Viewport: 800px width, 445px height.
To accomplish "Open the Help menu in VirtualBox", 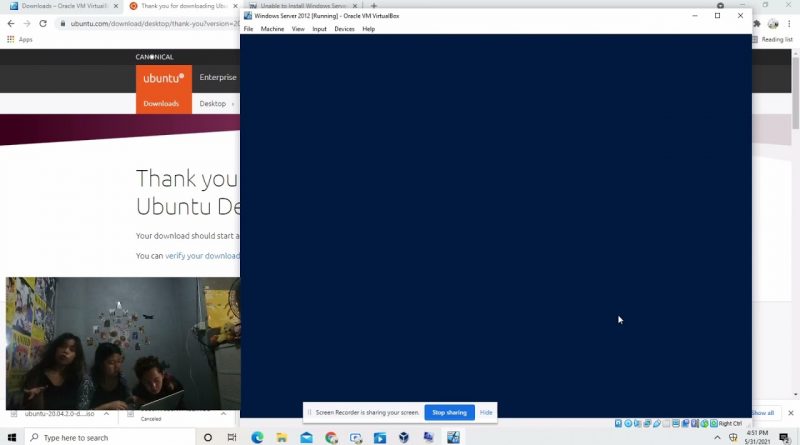I will tap(368, 29).
